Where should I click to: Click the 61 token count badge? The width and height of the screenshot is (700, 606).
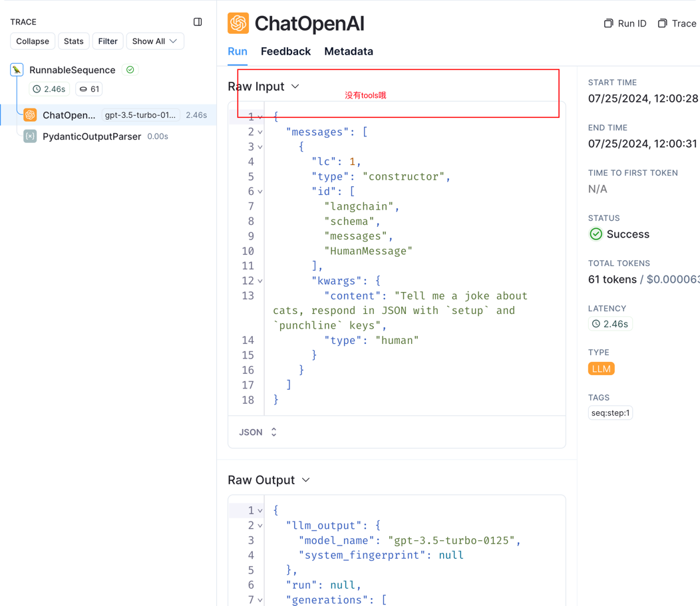tap(89, 88)
